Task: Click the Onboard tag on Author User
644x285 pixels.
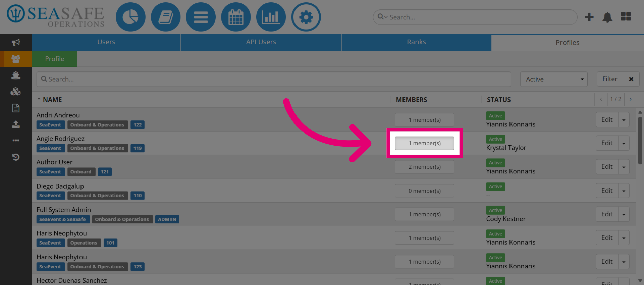Action: click(81, 172)
